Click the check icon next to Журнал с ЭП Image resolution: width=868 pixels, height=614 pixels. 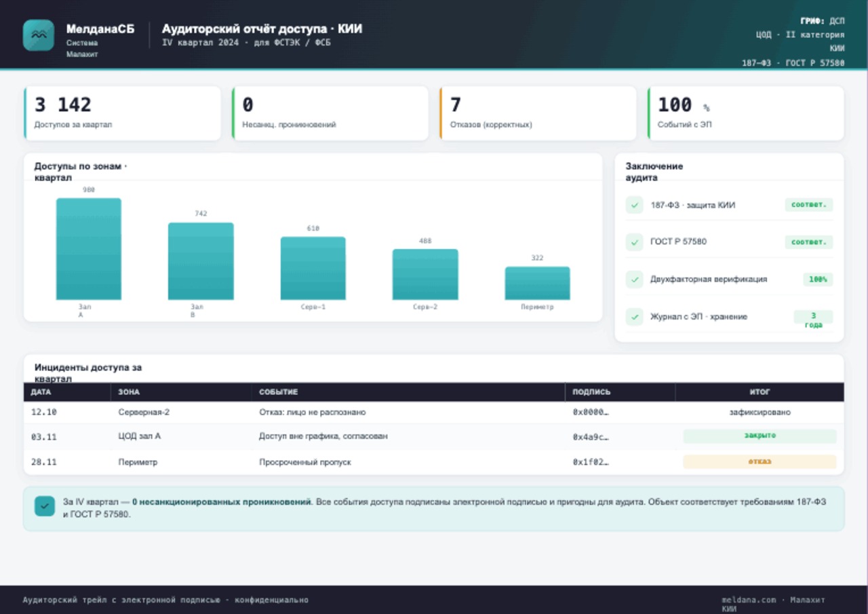tap(634, 317)
